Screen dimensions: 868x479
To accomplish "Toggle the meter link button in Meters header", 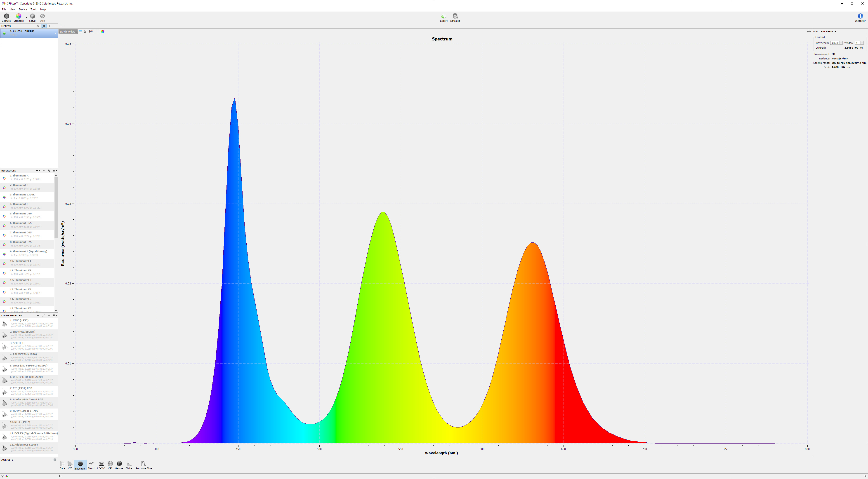I will coord(43,26).
